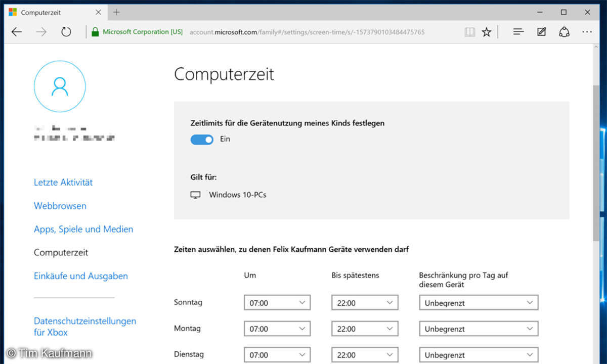Click the Montag row label
The width and height of the screenshot is (607, 364).
[187, 328]
